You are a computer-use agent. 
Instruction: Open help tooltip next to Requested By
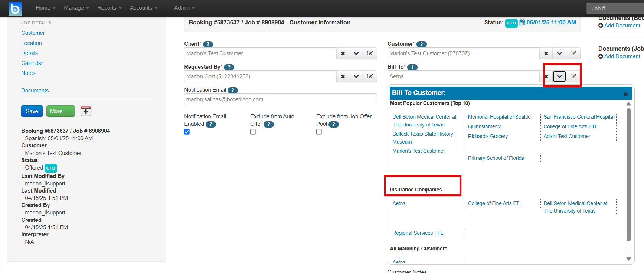[x=229, y=67]
